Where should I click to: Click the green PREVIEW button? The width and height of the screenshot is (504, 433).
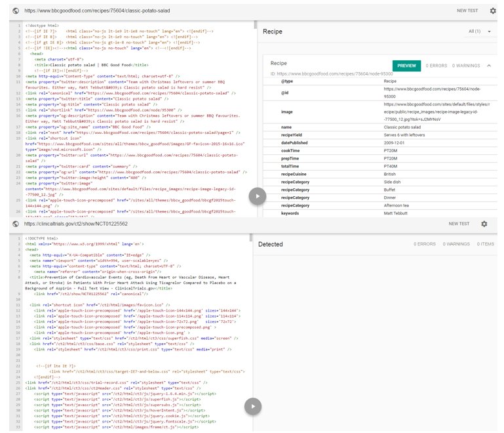406,66
